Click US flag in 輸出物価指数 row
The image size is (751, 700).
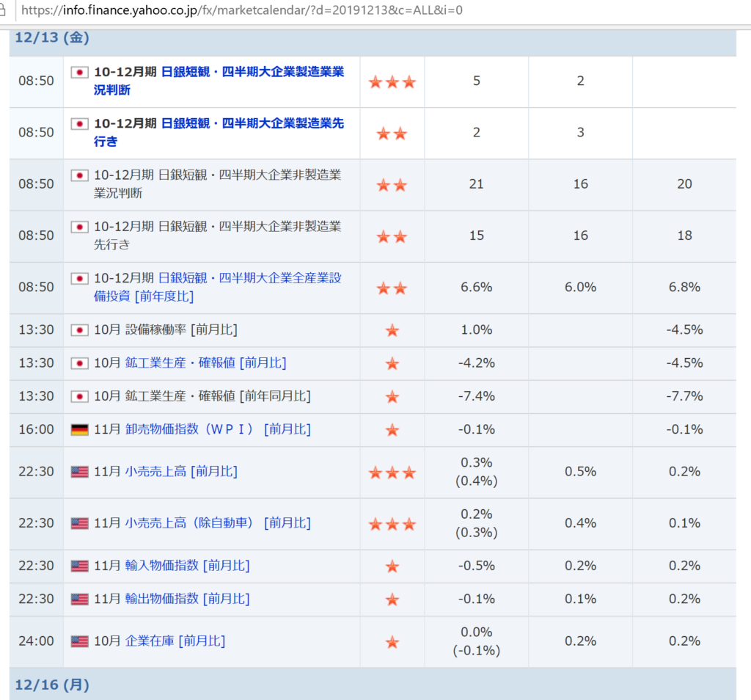point(79,599)
